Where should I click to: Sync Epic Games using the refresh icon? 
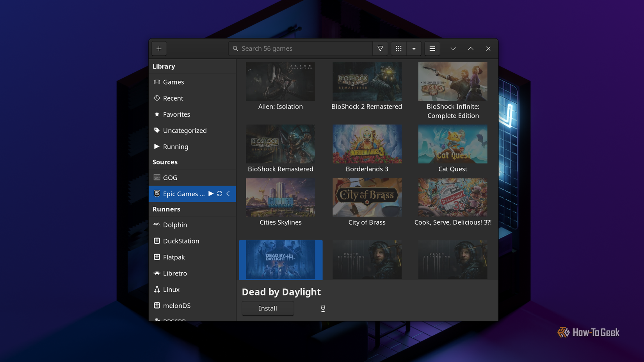click(219, 193)
